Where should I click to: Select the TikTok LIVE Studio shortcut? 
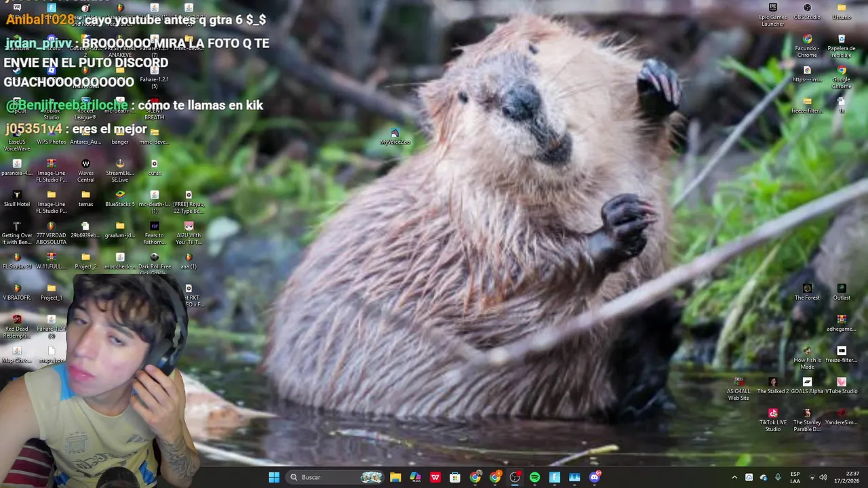click(x=772, y=419)
